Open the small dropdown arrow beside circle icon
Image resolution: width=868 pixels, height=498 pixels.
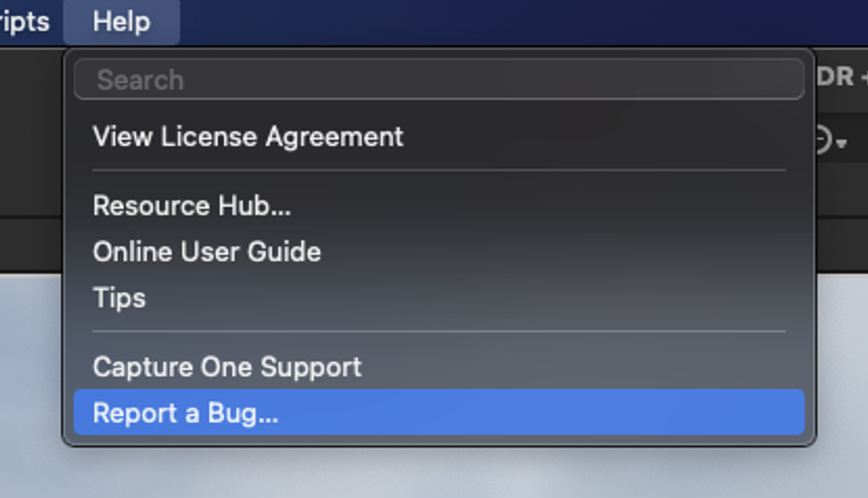tap(842, 144)
